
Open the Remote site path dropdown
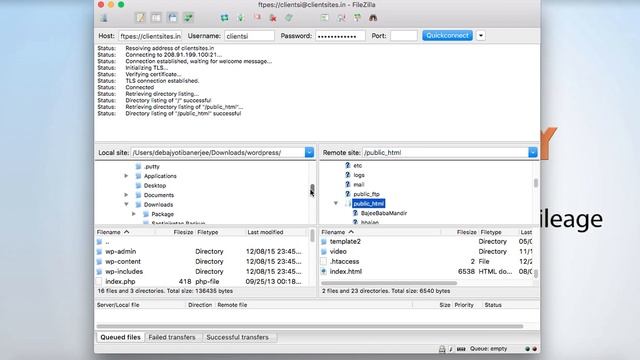coord(533,152)
